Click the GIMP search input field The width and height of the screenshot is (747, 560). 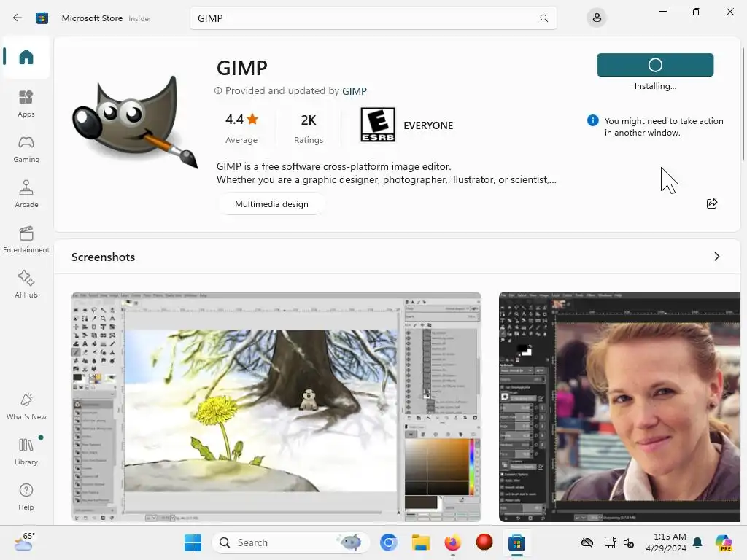(x=373, y=18)
